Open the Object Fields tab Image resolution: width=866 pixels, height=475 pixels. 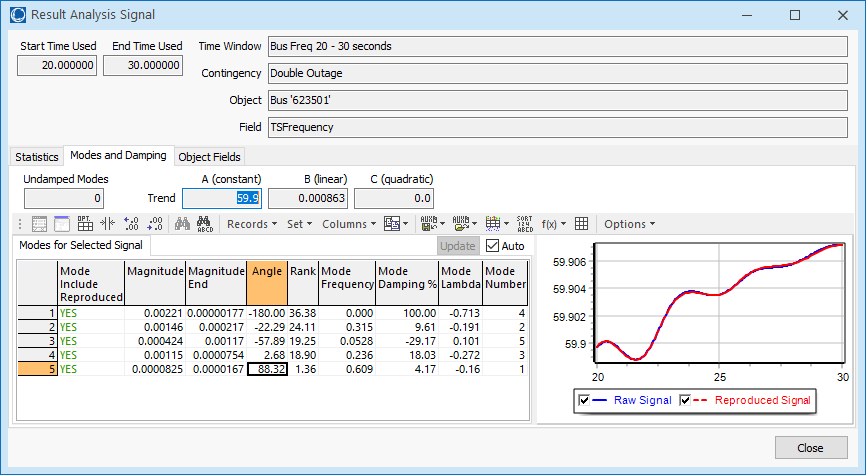pyautogui.click(x=209, y=157)
